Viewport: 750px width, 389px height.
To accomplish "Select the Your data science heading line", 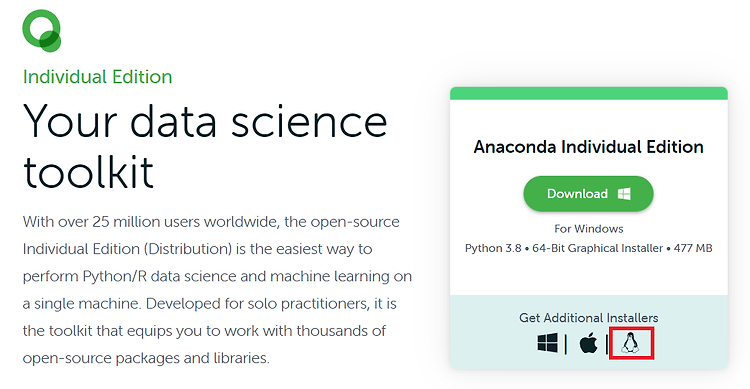I will coord(205,122).
